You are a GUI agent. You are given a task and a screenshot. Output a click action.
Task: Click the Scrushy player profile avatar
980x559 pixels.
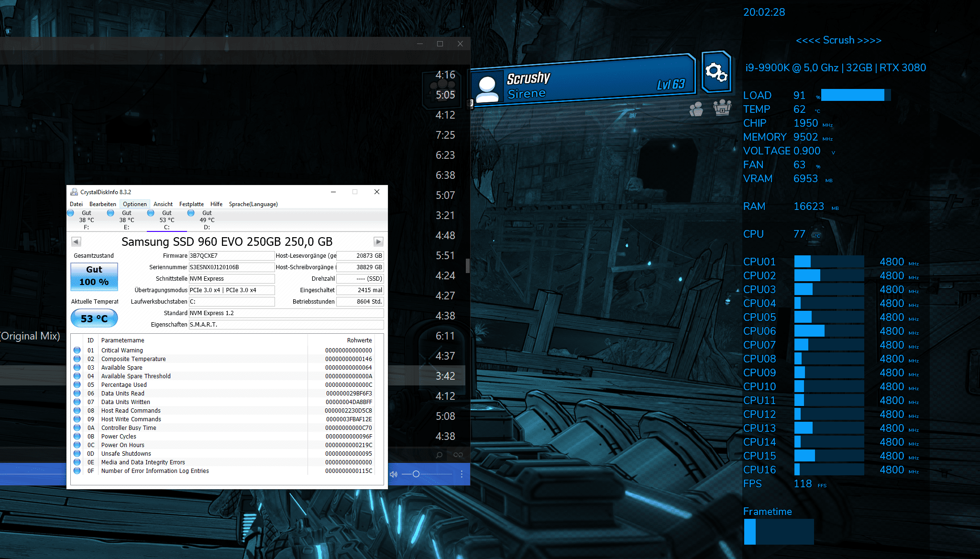click(x=487, y=89)
